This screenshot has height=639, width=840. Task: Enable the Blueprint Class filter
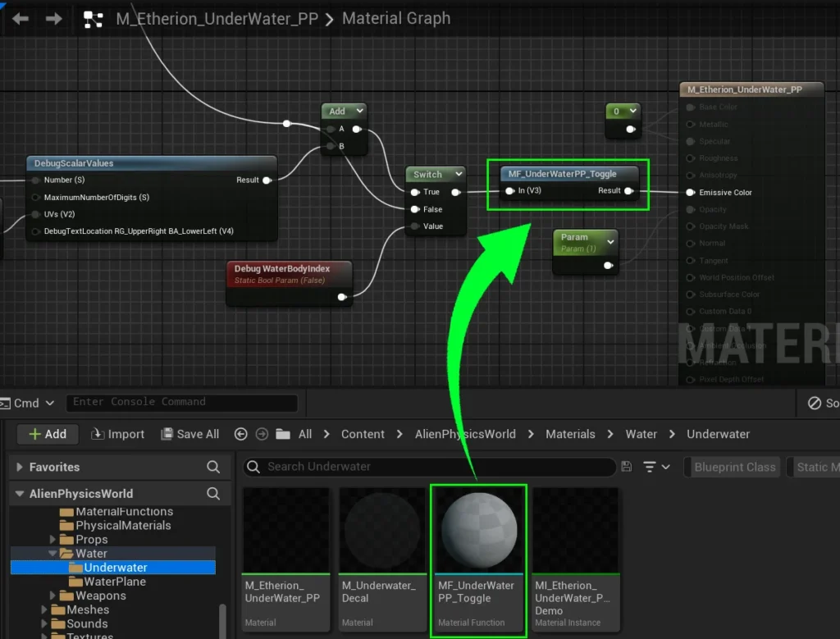pos(734,467)
